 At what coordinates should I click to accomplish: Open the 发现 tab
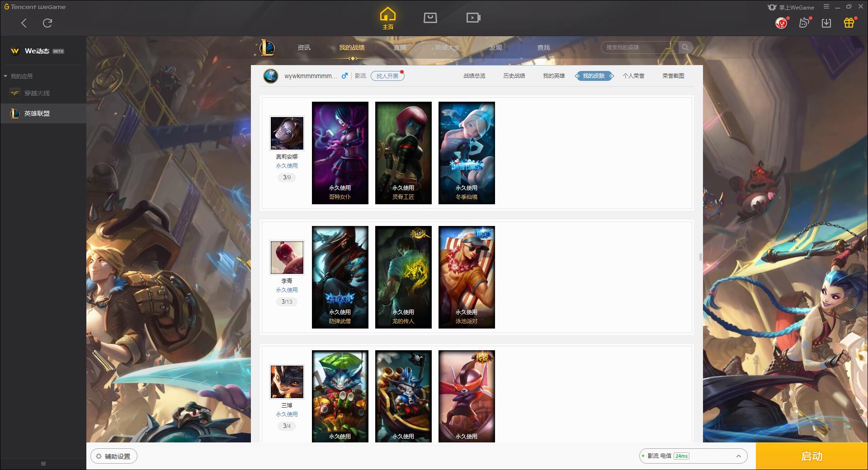pyautogui.click(x=495, y=47)
